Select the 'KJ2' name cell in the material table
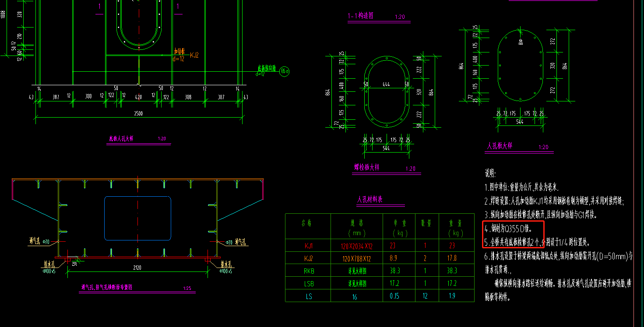644x327 pixels. click(x=309, y=258)
